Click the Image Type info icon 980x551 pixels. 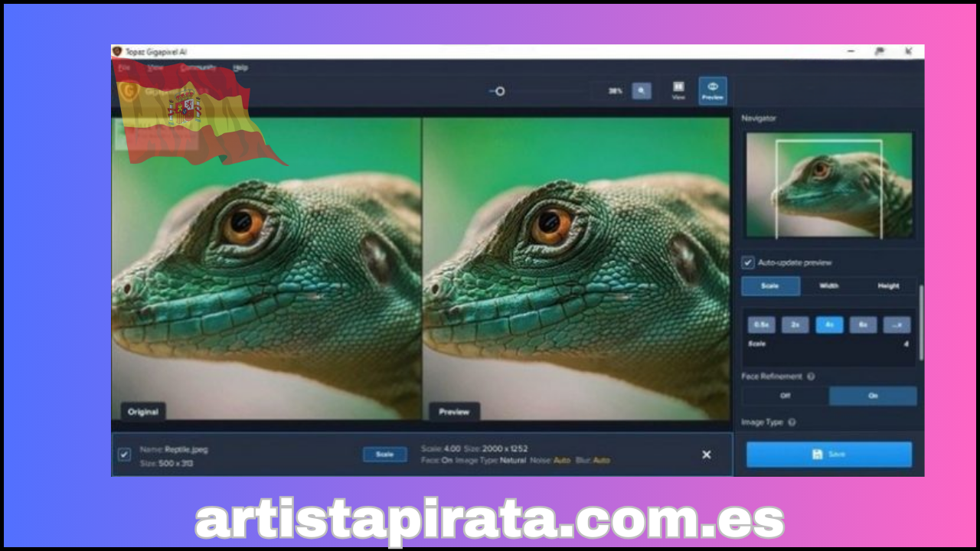792,422
